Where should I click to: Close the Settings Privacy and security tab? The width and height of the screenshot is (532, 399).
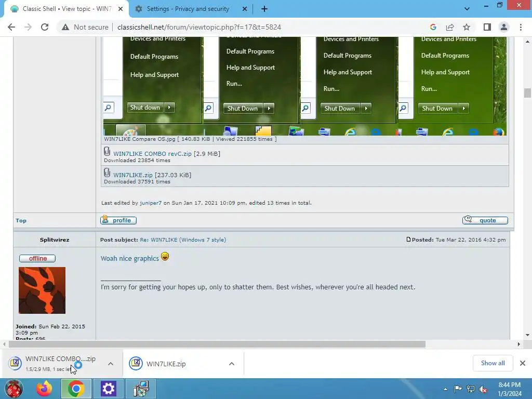tap(245, 9)
